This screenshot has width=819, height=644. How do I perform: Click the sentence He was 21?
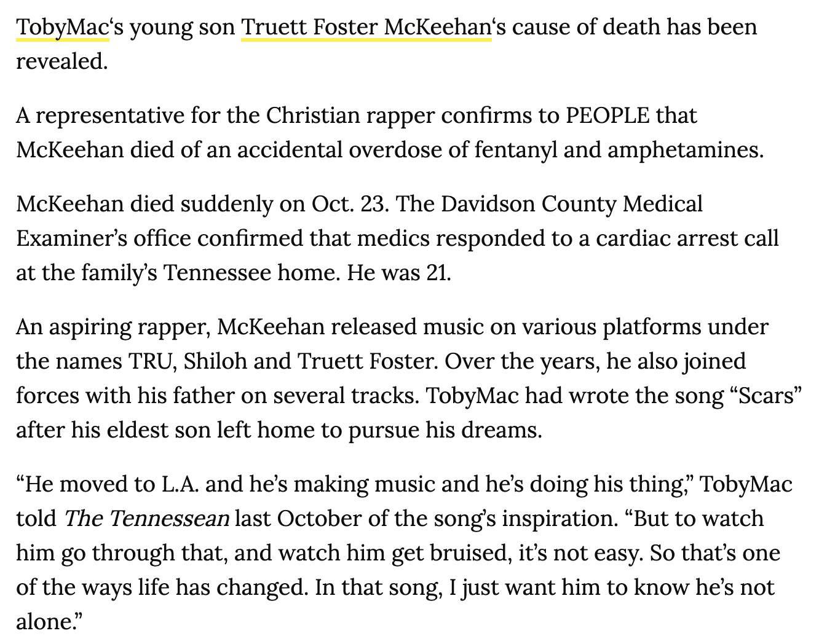tap(399, 272)
